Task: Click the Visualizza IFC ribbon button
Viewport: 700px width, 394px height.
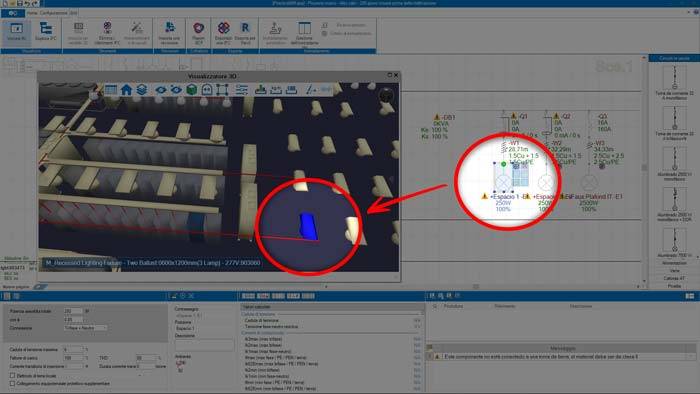Action: [16, 33]
